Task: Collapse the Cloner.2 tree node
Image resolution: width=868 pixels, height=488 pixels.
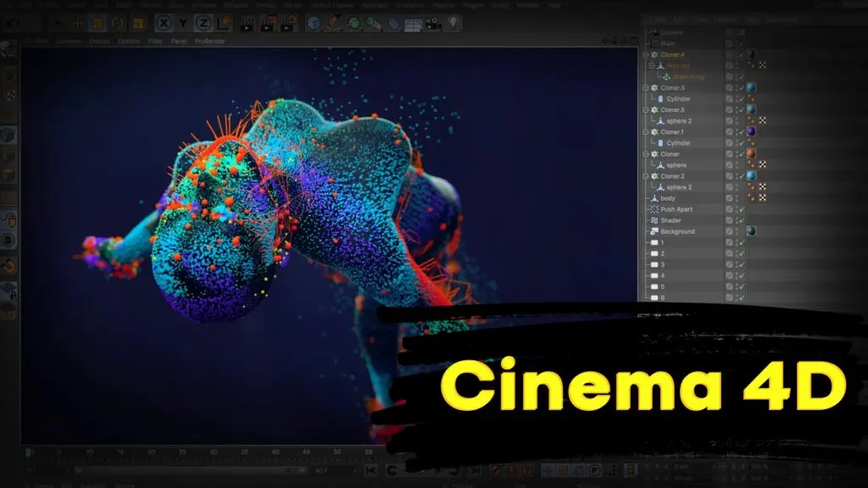Action: pos(645,176)
